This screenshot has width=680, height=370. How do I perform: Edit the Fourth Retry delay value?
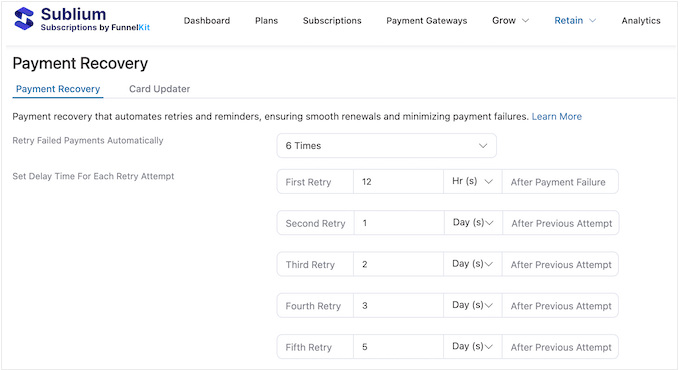[x=398, y=305]
